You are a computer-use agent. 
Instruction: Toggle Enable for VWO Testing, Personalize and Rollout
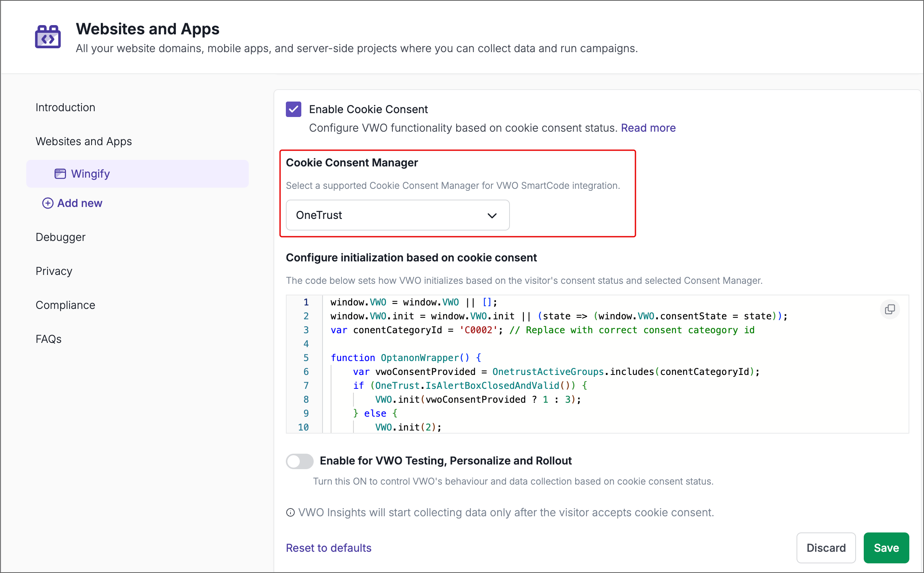click(300, 461)
